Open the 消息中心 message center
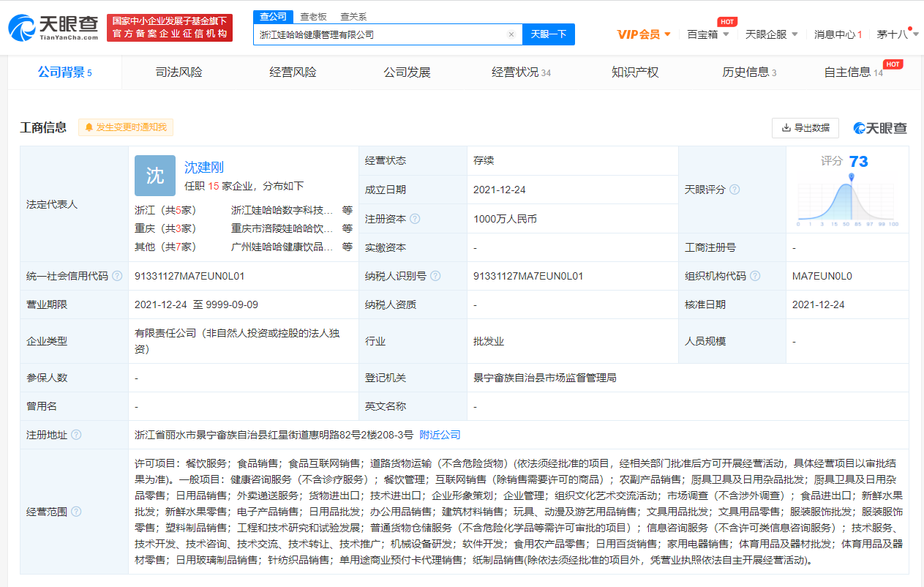Screen dimensions: 924x587 click(x=838, y=34)
